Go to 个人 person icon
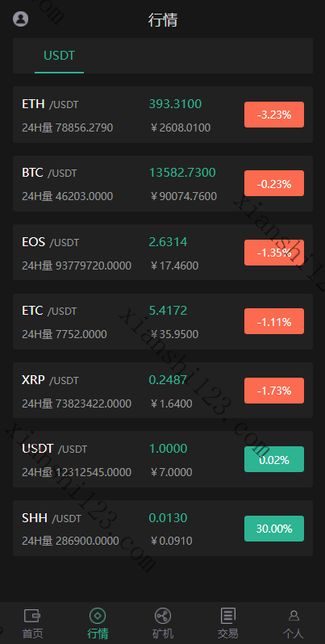The width and height of the screenshot is (325, 644). [x=294, y=615]
